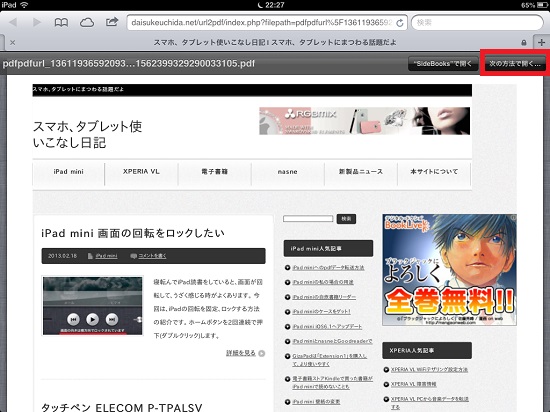Click the iPad mini人気記事 heading
Viewport: 550px width, 412px height.
[328, 249]
